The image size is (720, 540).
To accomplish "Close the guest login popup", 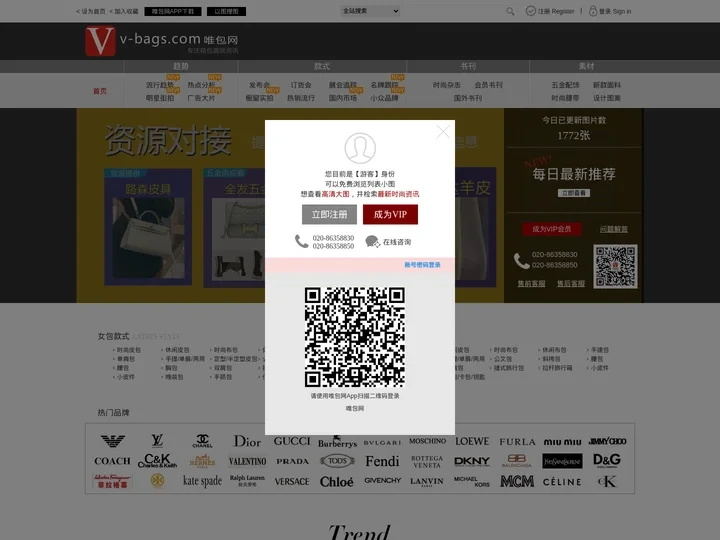I will pyautogui.click(x=443, y=132).
